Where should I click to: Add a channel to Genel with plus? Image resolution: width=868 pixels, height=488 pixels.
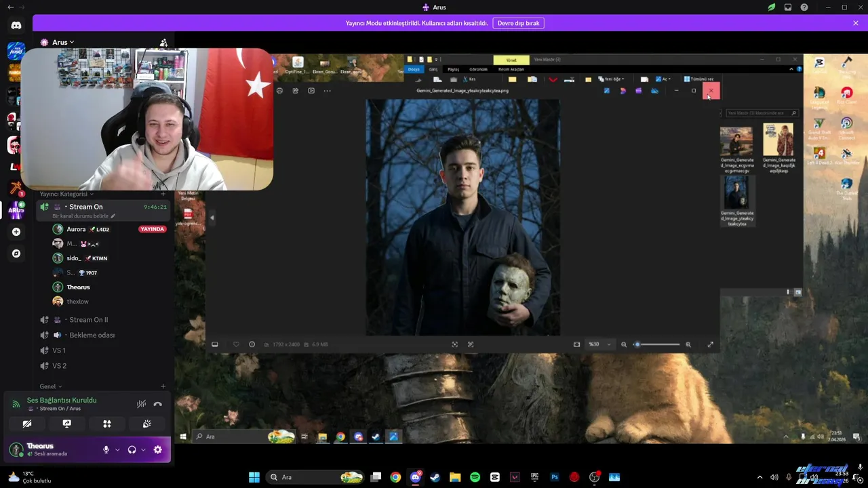pyautogui.click(x=163, y=386)
